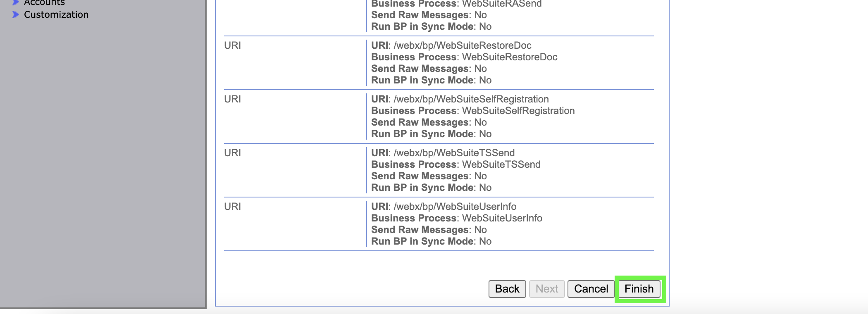Click Run BP in Sync Mode under WebSuiteUserInfo

(x=432, y=241)
